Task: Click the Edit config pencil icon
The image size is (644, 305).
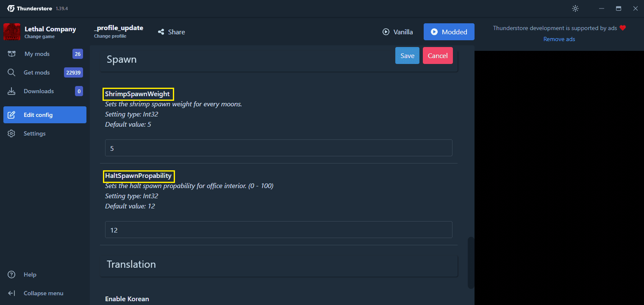Action: coord(11,115)
